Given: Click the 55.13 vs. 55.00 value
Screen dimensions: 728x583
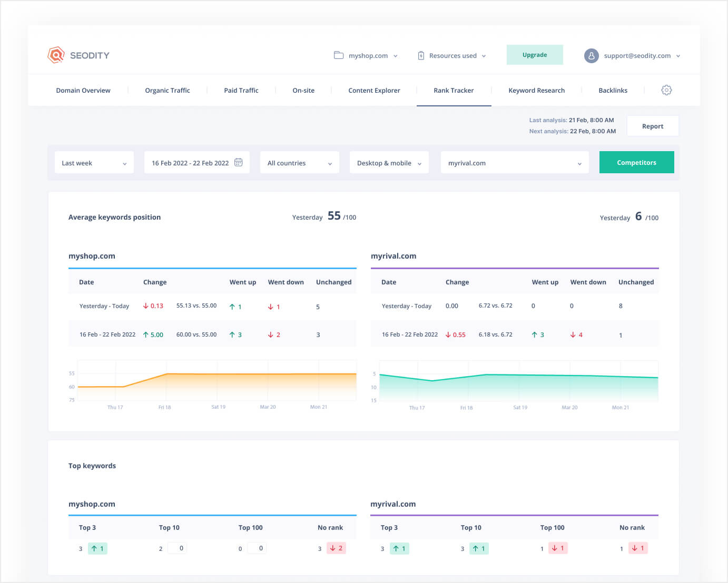Looking at the screenshot, I should coord(196,305).
